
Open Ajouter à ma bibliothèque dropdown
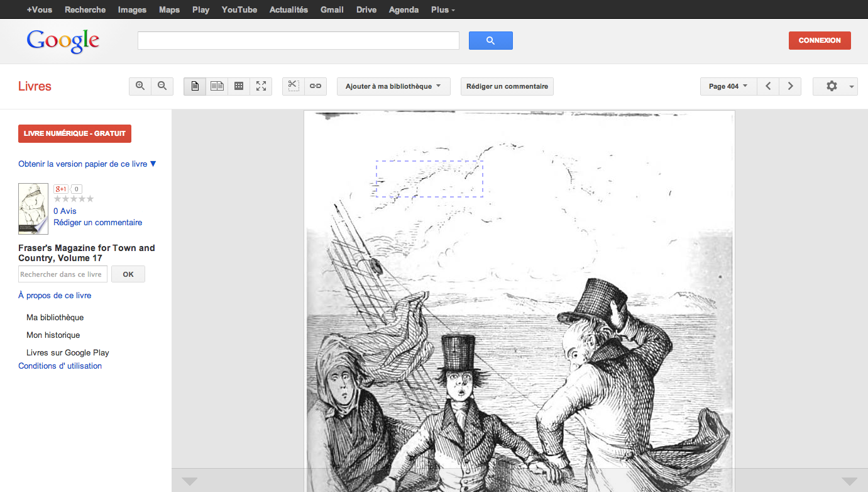click(393, 86)
